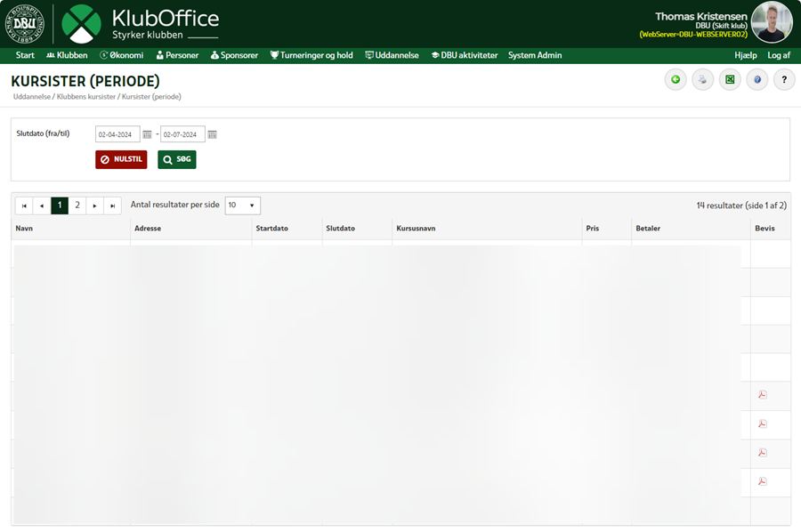Open Uddannelse in the breadcrumb
The height and width of the screenshot is (532, 801).
pyautogui.click(x=32, y=96)
